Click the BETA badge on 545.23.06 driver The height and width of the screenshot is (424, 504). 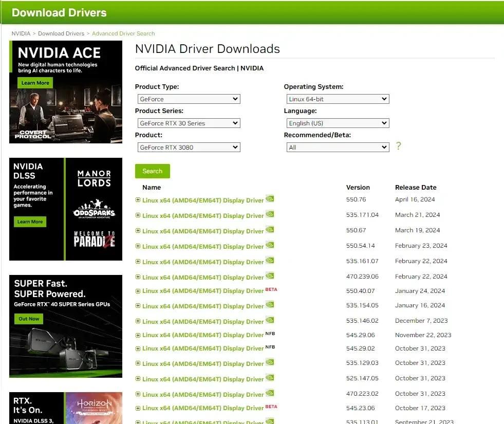(271, 407)
